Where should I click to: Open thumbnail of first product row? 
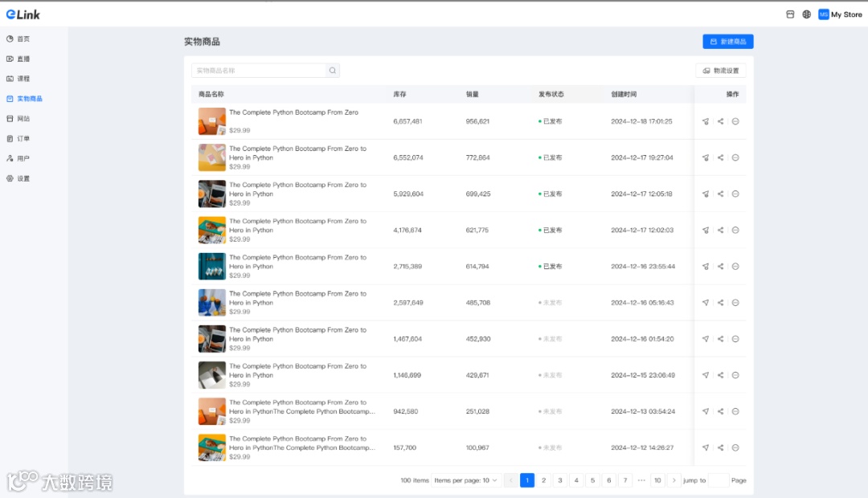tap(212, 121)
